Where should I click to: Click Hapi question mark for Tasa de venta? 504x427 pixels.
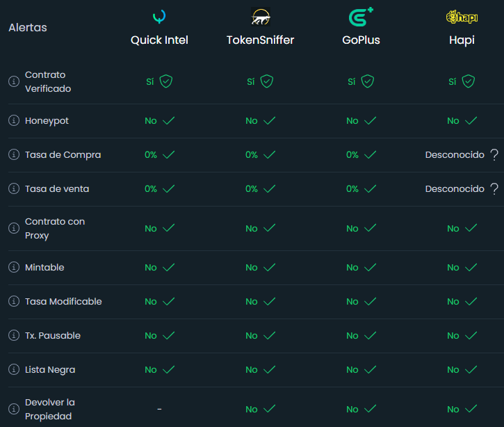[494, 188]
